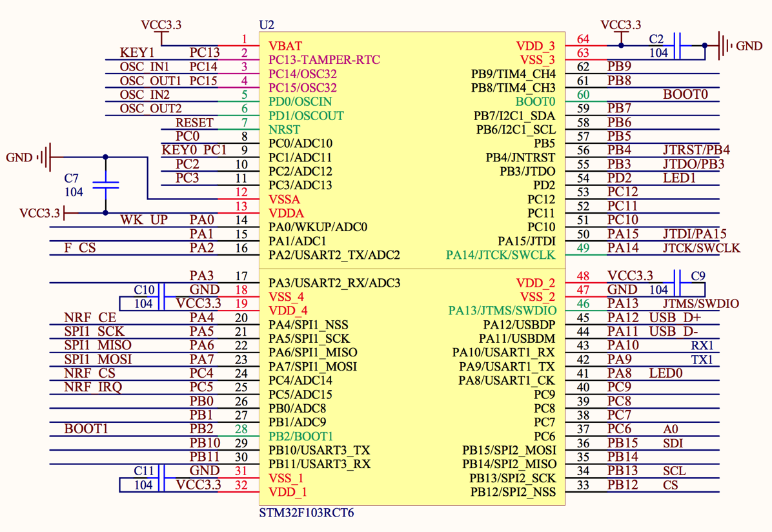Screen dimensions: 772x532
Task: Select the VDDA pin label
Action: (x=286, y=213)
